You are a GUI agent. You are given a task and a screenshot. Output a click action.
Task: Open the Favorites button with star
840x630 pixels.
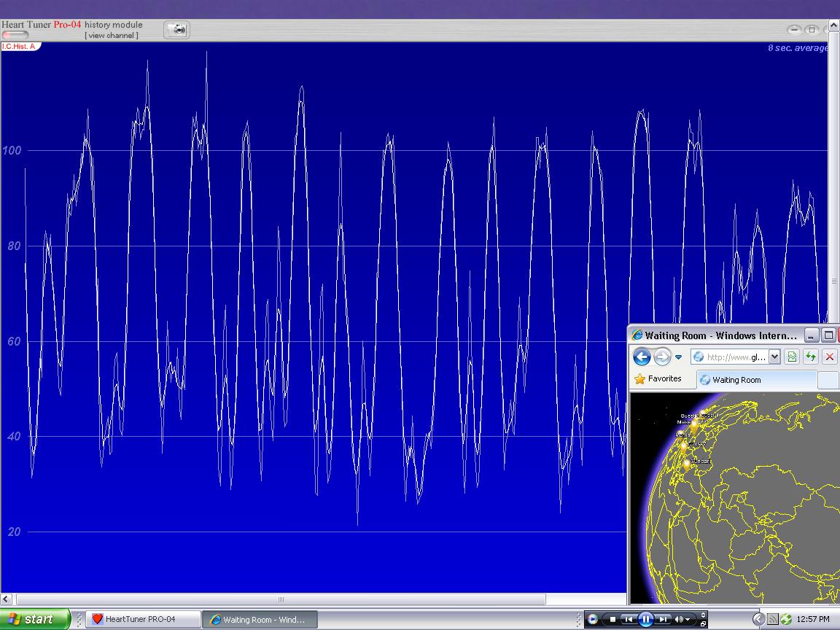click(658, 378)
